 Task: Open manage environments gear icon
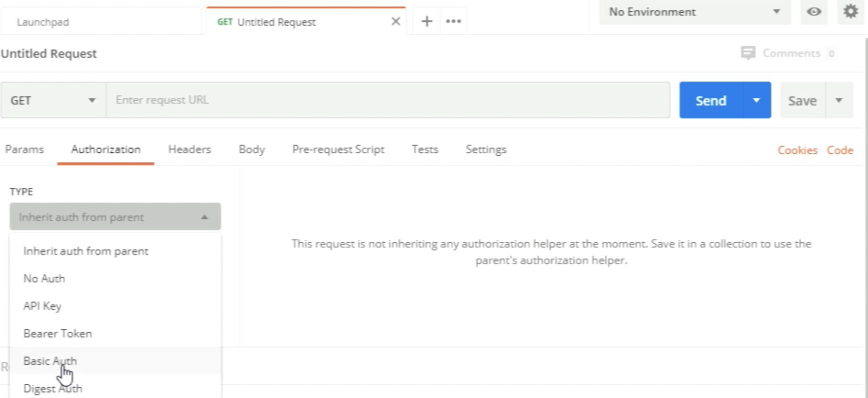(x=850, y=11)
